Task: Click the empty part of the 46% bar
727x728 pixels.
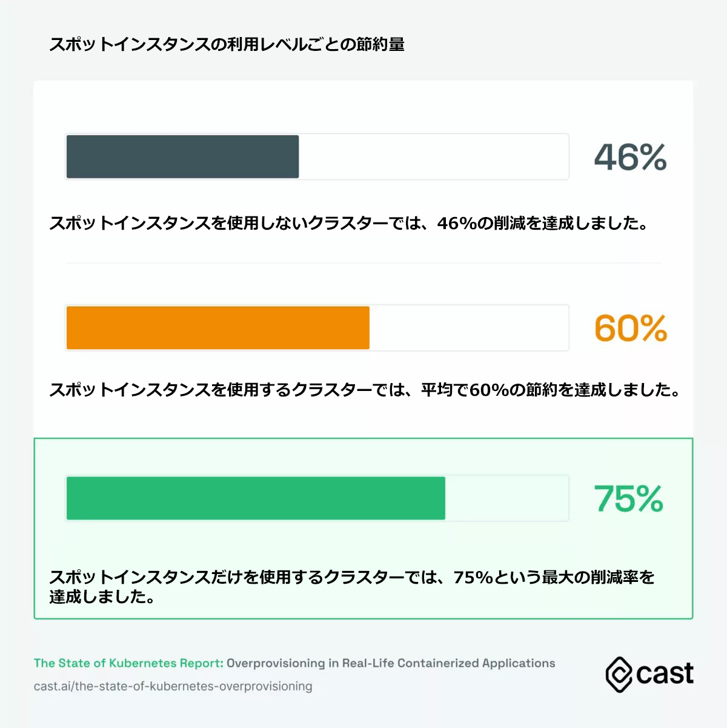Action: click(x=433, y=157)
